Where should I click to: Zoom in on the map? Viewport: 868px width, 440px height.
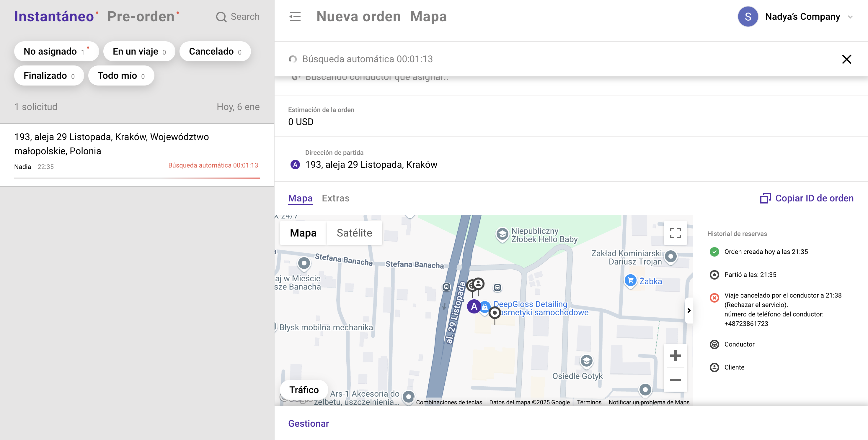[x=675, y=355]
